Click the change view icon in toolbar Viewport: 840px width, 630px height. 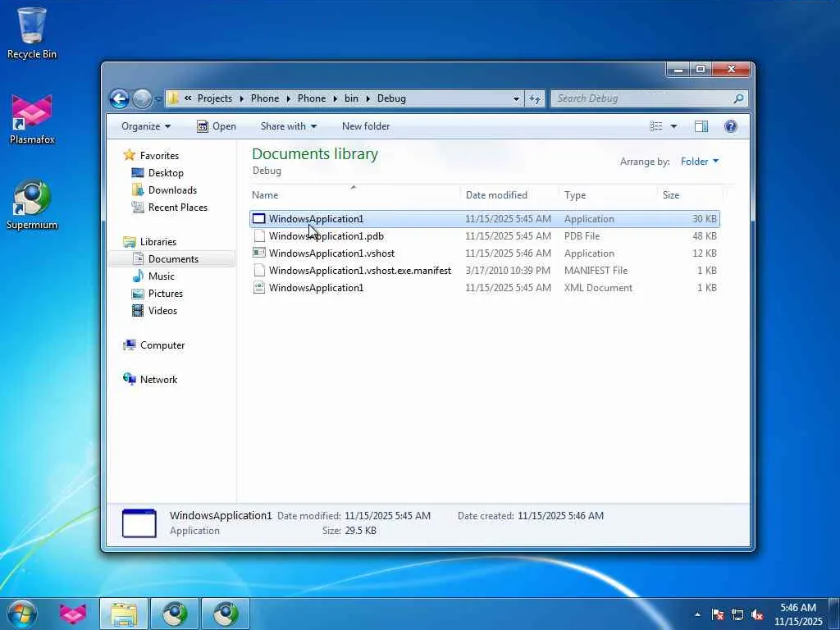pyautogui.click(x=655, y=126)
